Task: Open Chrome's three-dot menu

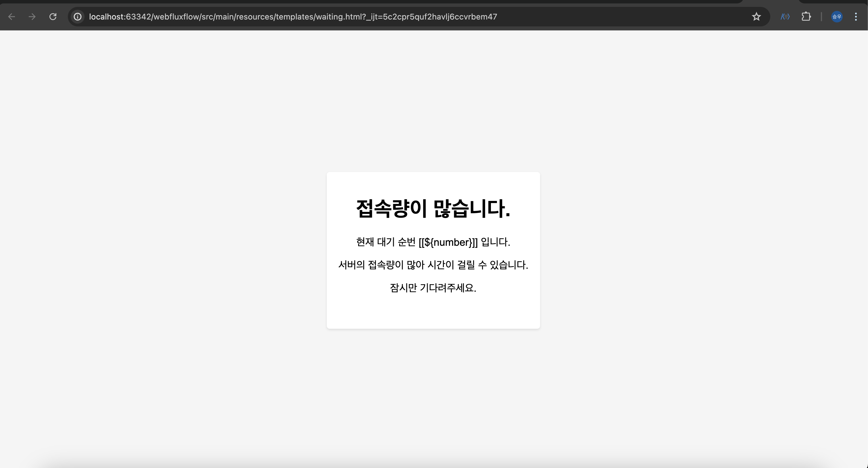Action: [x=856, y=16]
